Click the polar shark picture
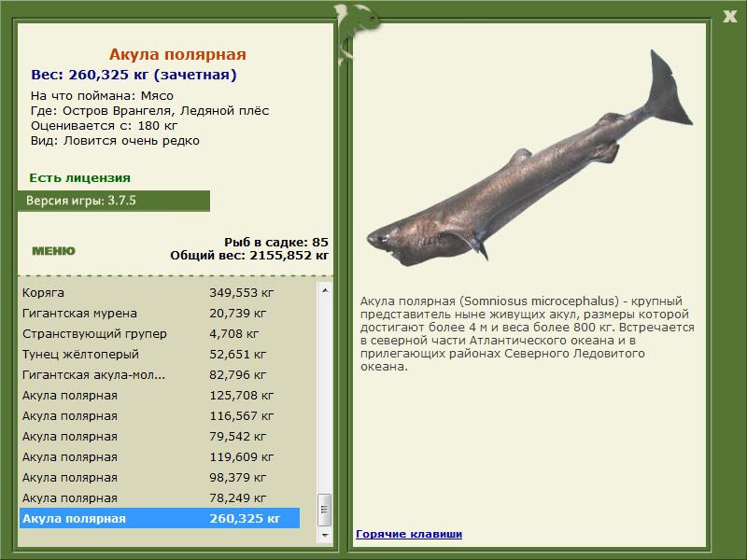Image resolution: width=747 pixels, height=560 pixels. click(x=529, y=158)
